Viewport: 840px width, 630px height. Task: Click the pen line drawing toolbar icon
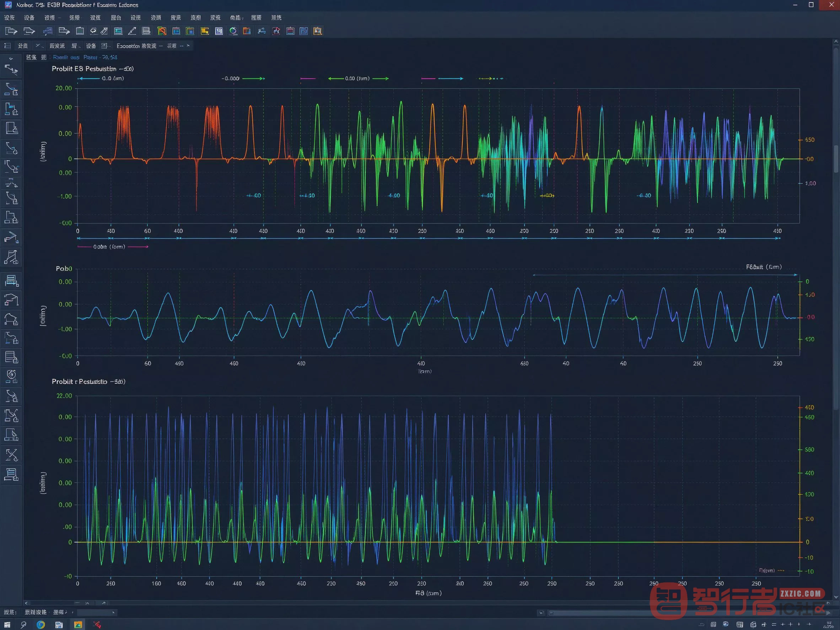tap(132, 31)
